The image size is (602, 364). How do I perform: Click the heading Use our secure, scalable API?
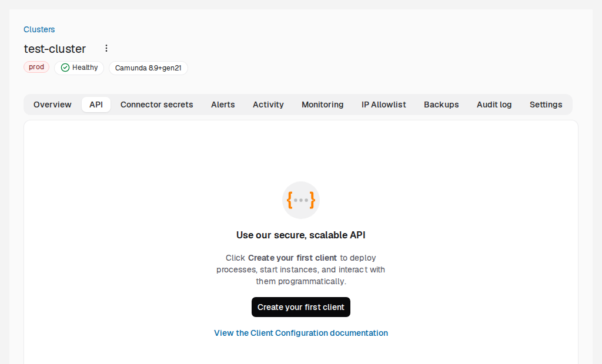pos(301,235)
